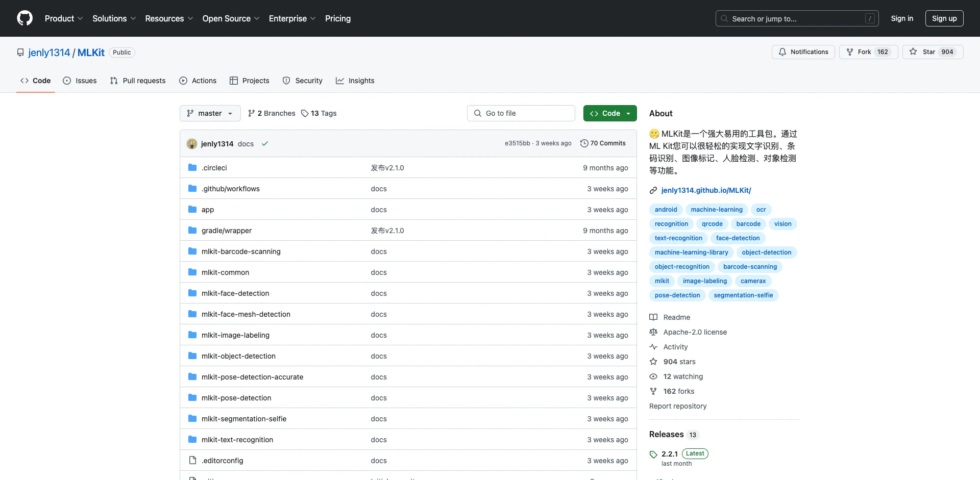Click the Apache-2.0 license link

tap(695, 332)
